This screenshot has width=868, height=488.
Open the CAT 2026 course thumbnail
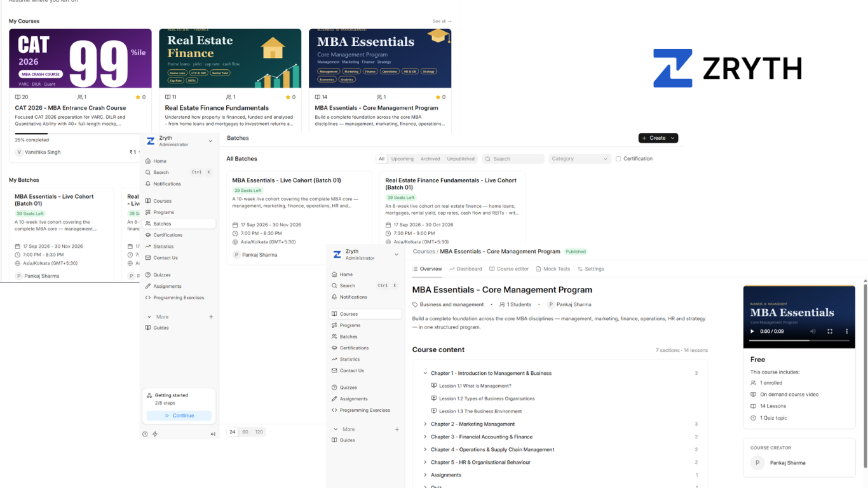click(80, 58)
